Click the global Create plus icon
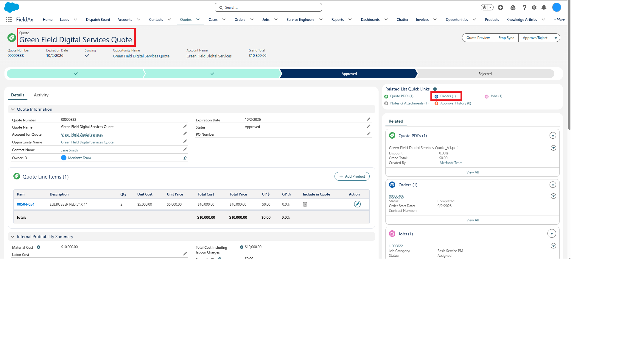Image resolution: width=644 pixels, height=341 pixels. (x=500, y=7)
